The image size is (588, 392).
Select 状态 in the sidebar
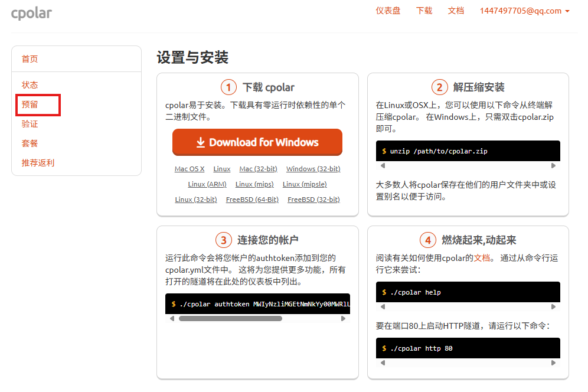pyautogui.click(x=30, y=85)
